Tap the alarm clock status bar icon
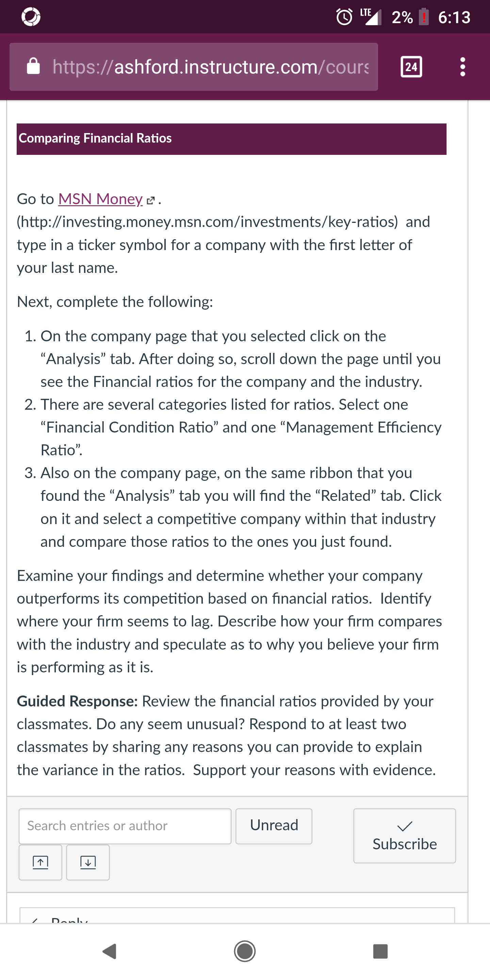Viewport: 490px width, 980px height. (344, 17)
